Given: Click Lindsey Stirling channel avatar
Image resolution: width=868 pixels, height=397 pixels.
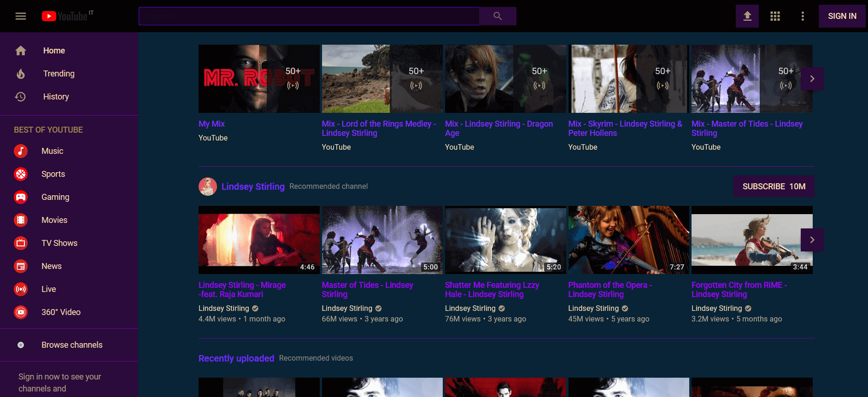Looking at the screenshot, I should [208, 187].
